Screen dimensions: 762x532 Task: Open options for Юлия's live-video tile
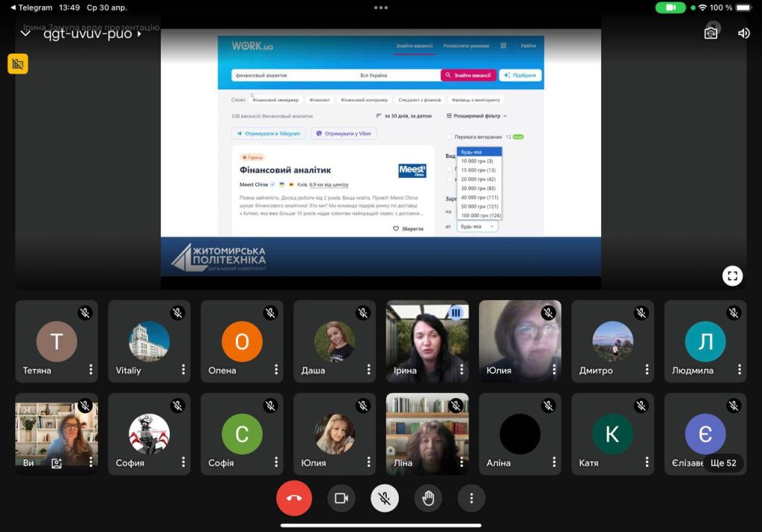[554, 370]
